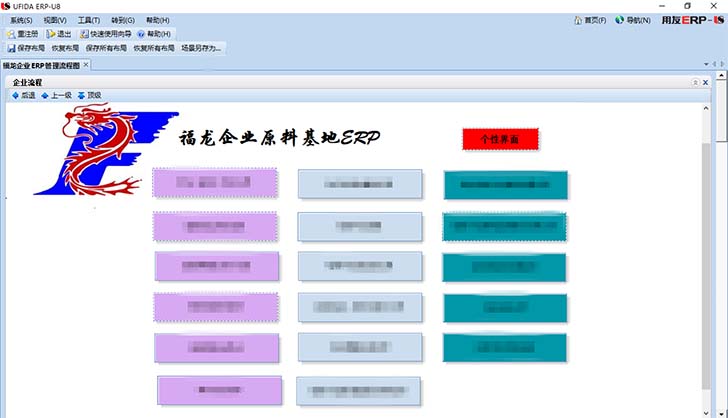Open the 导航(N) navigation globe icon
Image resolution: width=728 pixels, height=418 pixels.
(620, 20)
